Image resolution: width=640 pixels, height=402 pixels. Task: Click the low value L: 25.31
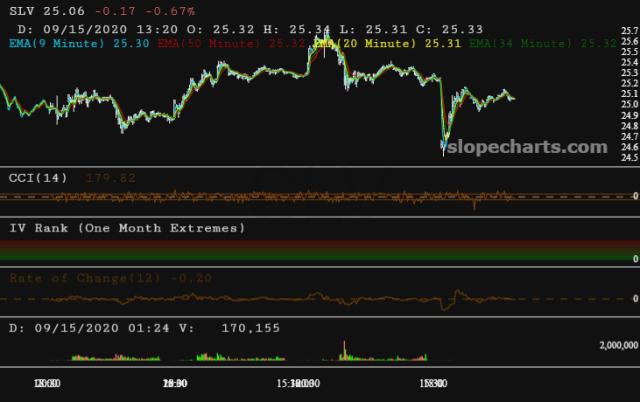373,29
